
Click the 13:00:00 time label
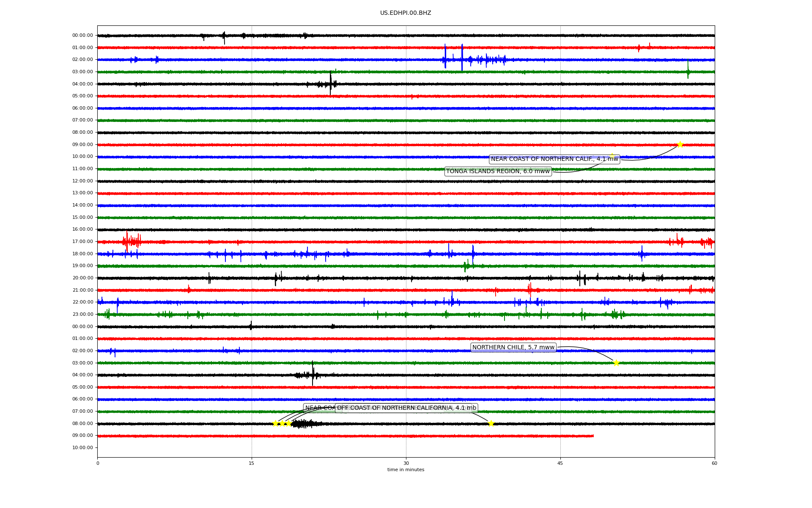point(82,193)
